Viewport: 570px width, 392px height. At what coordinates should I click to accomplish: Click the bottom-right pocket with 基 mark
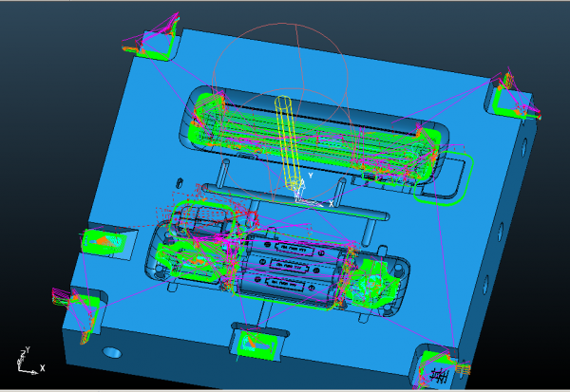pyautogui.click(x=435, y=367)
